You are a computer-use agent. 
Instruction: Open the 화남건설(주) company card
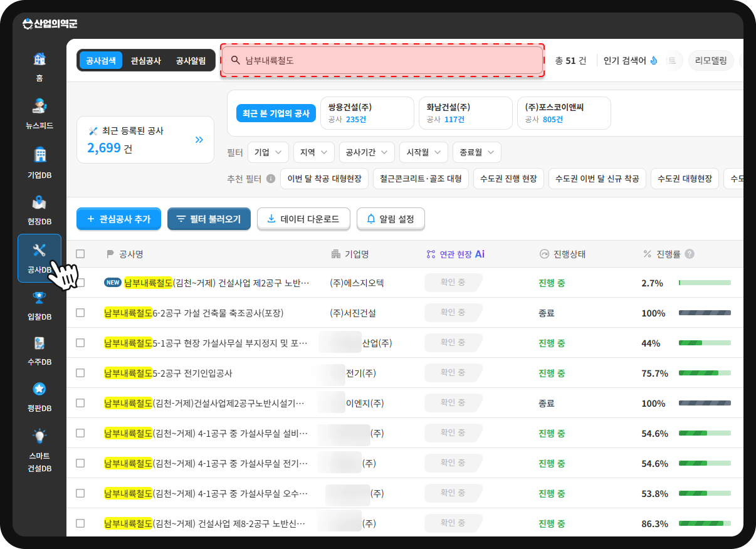[466, 113]
